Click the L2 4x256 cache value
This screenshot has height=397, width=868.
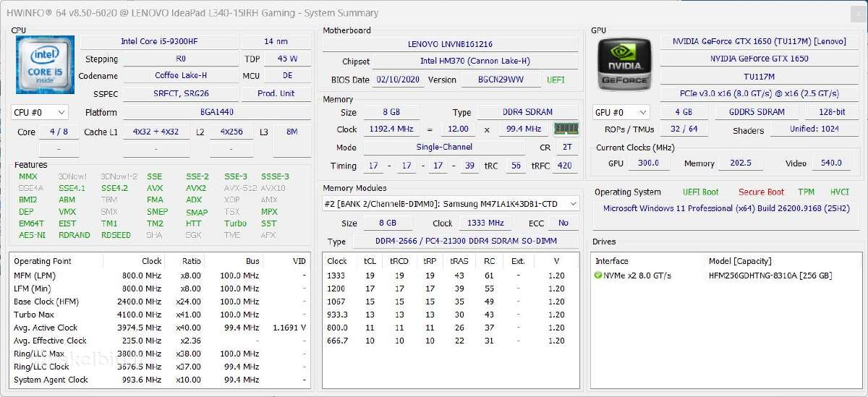pyautogui.click(x=231, y=132)
